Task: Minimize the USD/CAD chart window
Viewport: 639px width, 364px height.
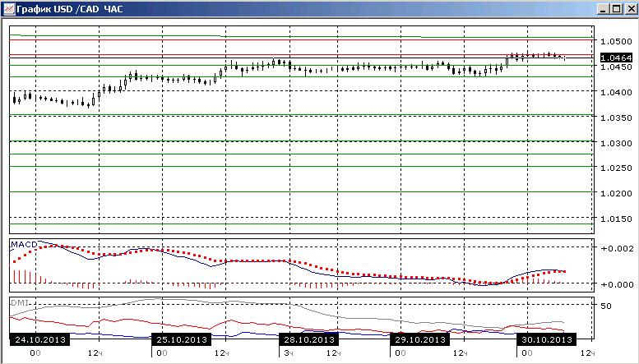Action: [x=604, y=9]
